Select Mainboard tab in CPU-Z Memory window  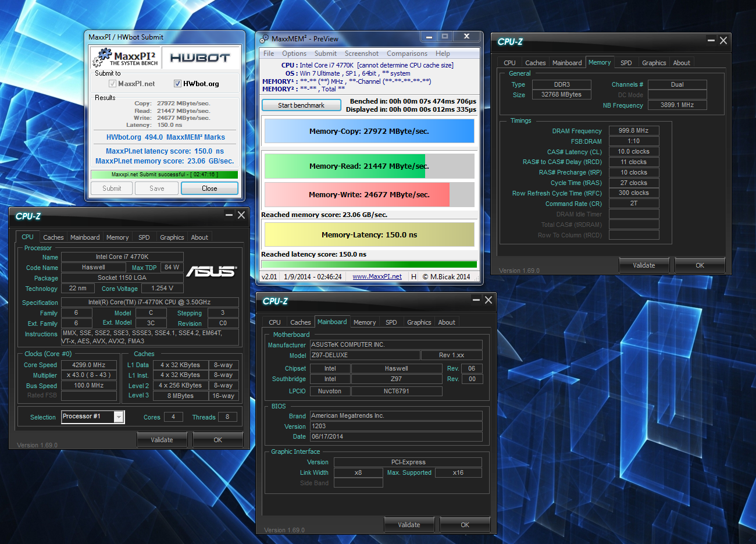[567, 63]
